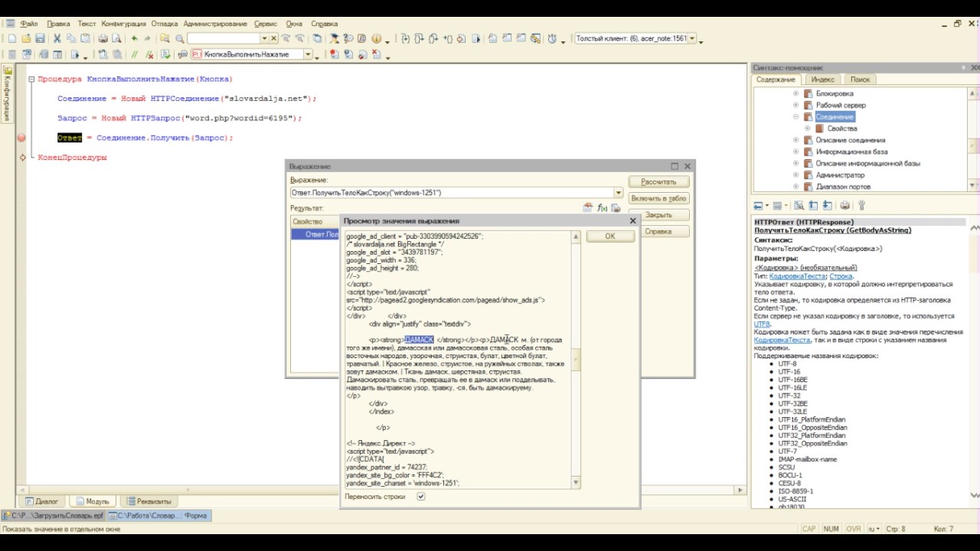
Task: Click Print icon in Syntax Assistant toolbar
Action: (x=844, y=205)
